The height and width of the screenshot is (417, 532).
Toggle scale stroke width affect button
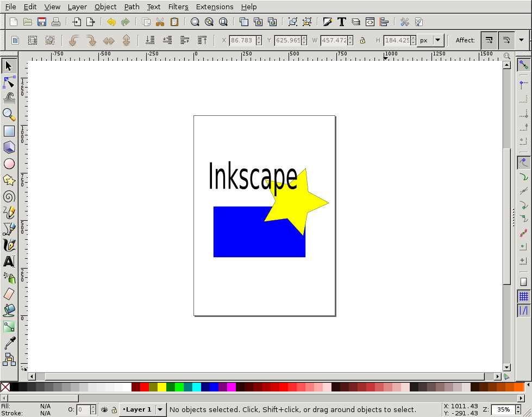point(489,40)
